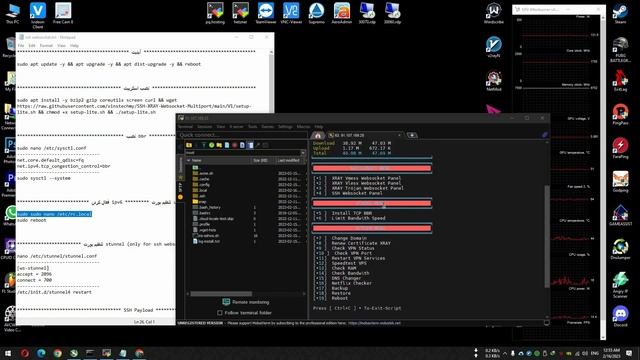Show hidden tray icons with the chevron
Viewport: 640px width, 360px height.
tap(504, 353)
